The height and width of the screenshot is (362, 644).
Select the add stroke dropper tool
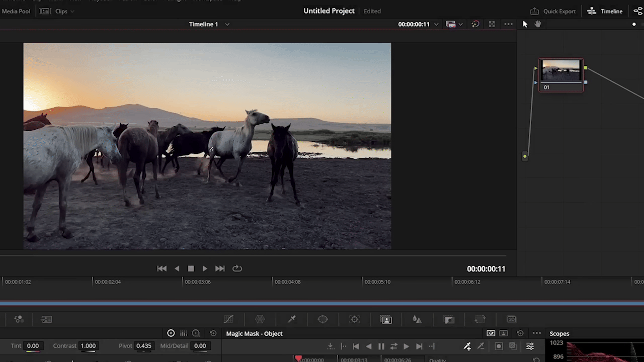(467, 346)
